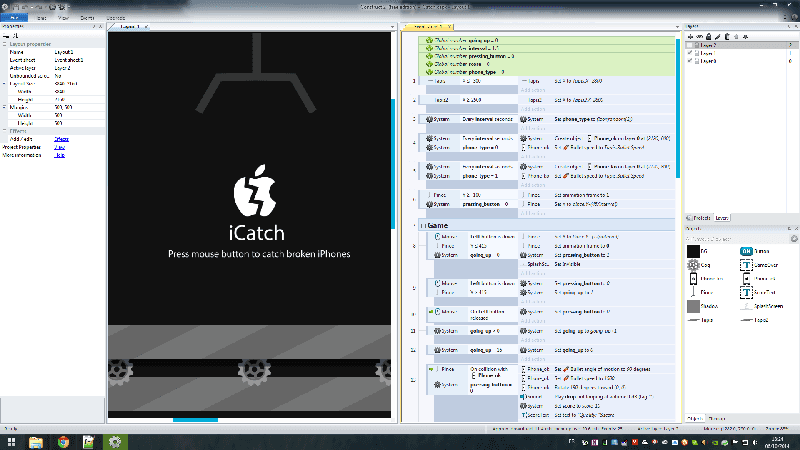Collapse the Effects section in Properties

pyautogui.click(x=5, y=131)
